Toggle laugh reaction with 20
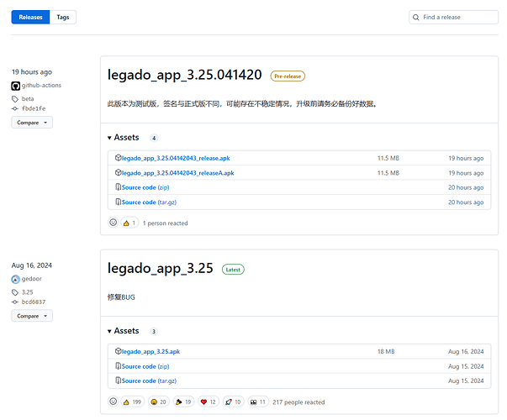This screenshot has width=507, height=420. click(x=159, y=402)
